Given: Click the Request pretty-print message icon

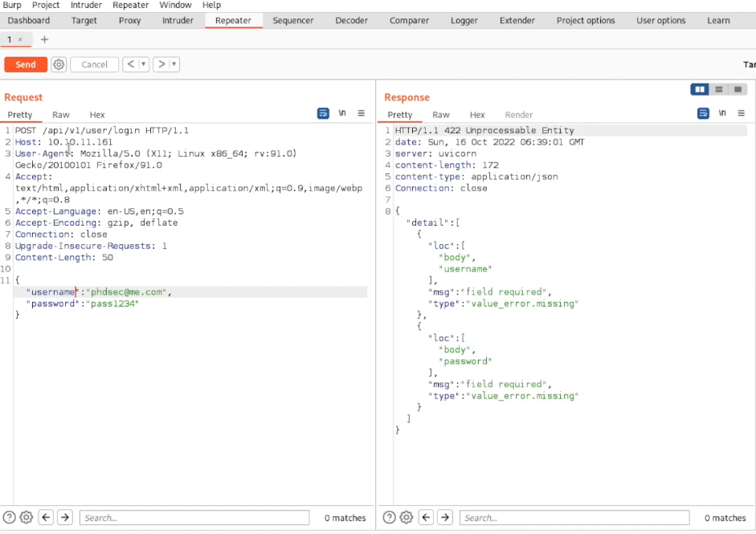Looking at the screenshot, I should [323, 114].
